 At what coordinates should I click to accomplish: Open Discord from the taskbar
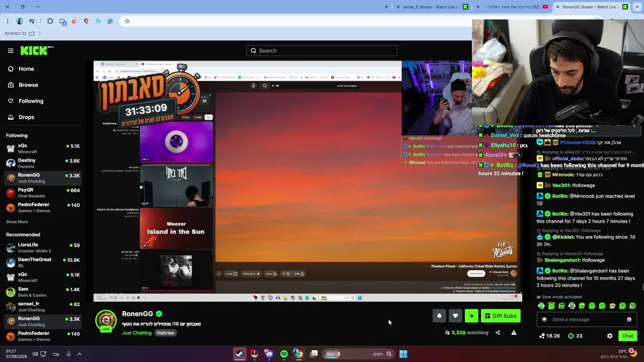[269, 354]
